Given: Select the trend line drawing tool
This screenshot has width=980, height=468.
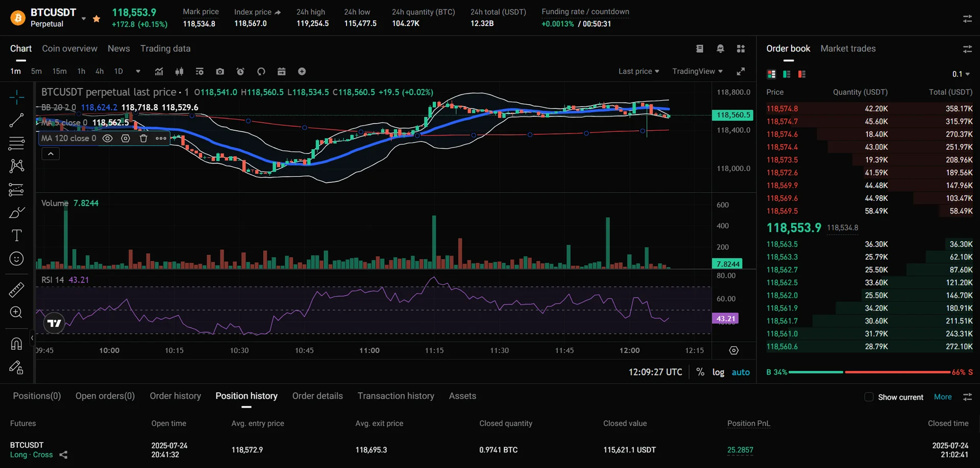Looking at the screenshot, I should [16, 121].
